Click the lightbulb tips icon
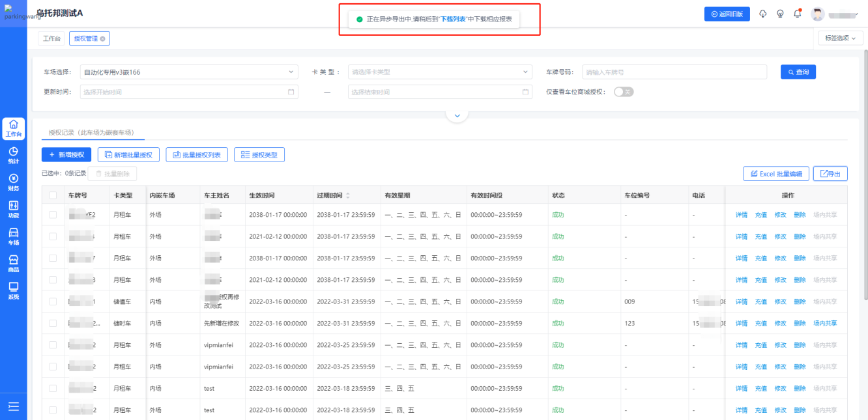The image size is (868, 420). tap(780, 14)
